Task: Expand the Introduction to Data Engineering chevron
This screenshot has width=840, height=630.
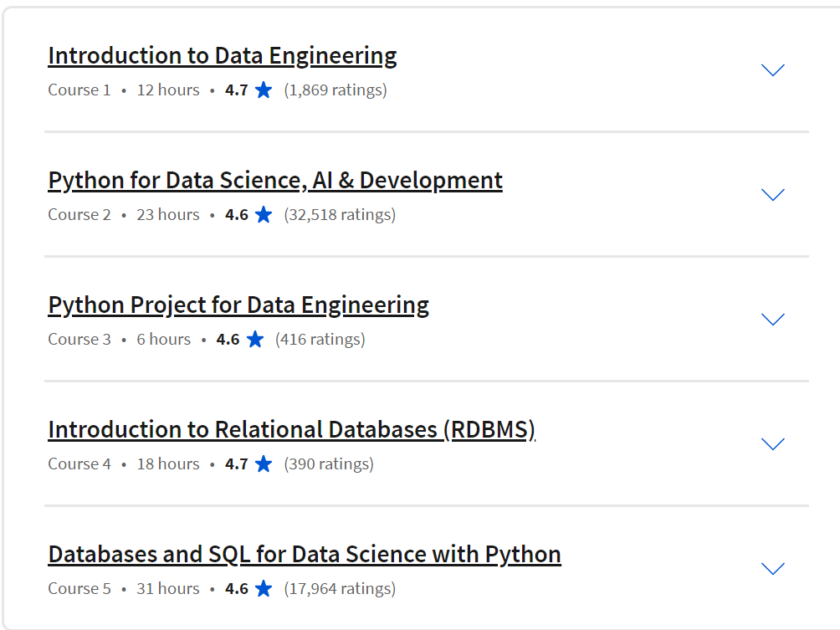Action: pyautogui.click(x=773, y=70)
